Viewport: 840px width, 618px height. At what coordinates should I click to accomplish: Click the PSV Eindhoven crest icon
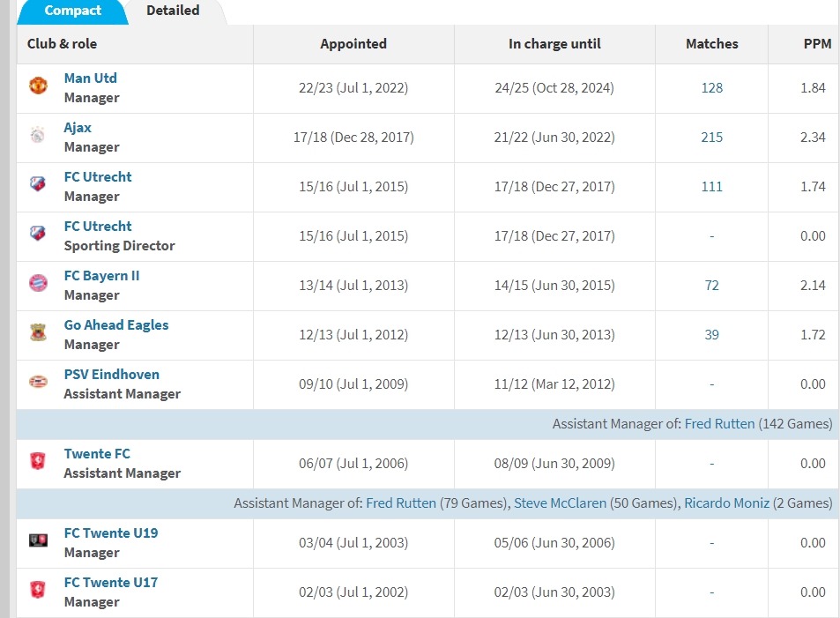click(38, 382)
